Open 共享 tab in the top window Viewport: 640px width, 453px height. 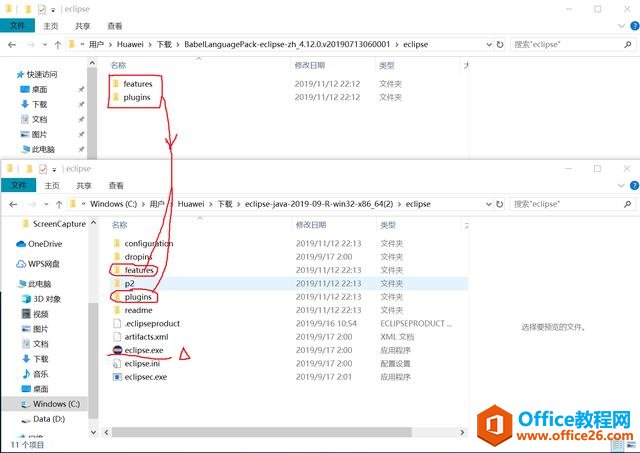[x=82, y=26]
